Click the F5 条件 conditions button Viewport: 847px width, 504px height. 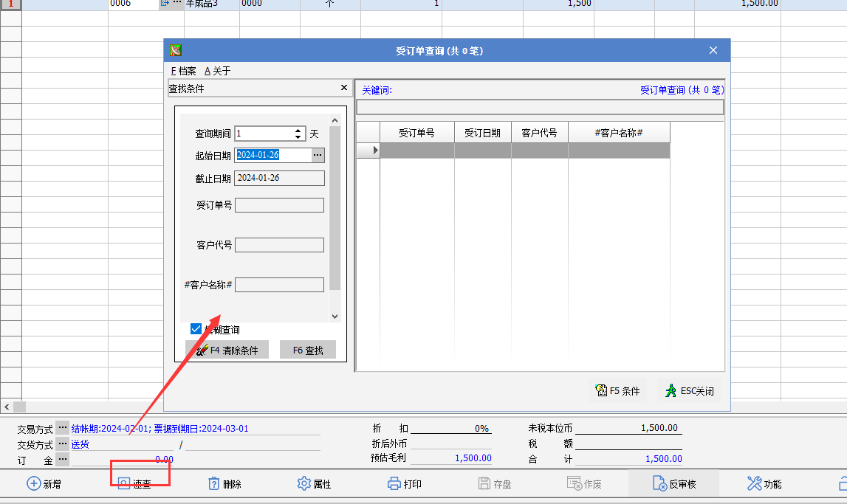(x=617, y=391)
